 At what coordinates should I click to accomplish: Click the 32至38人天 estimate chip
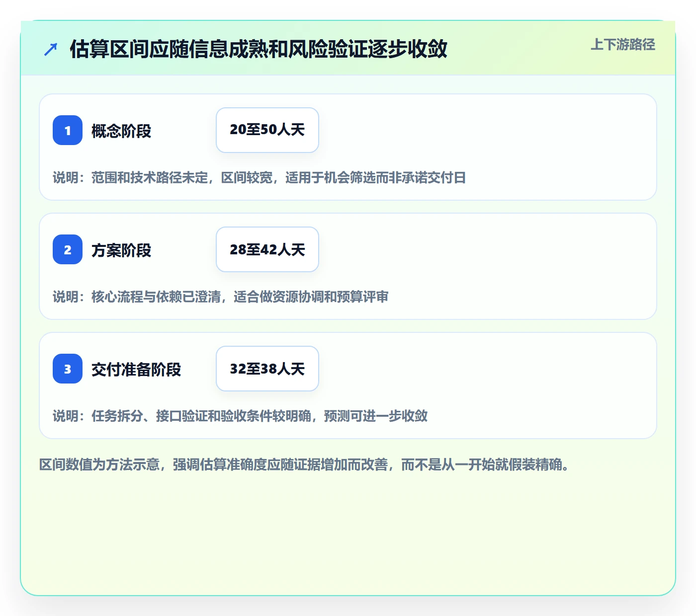tap(267, 369)
